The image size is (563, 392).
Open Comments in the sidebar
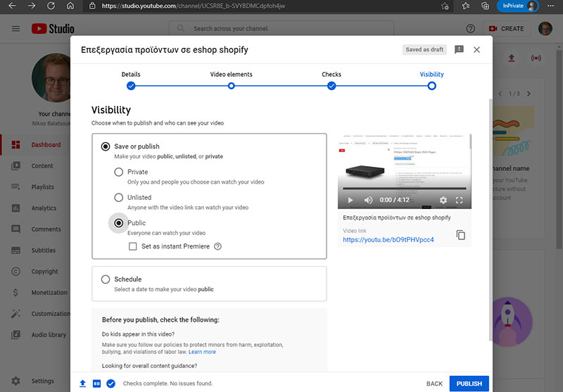[x=36, y=229]
